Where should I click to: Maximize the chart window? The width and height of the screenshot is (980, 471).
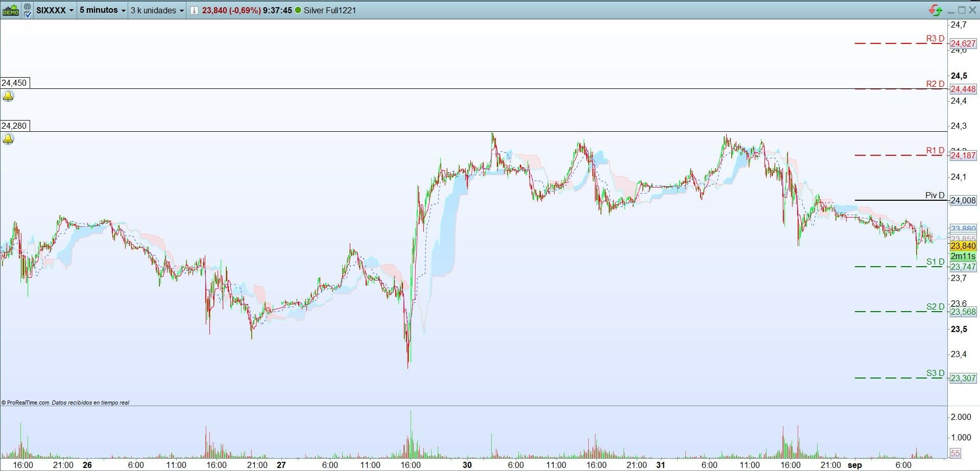[x=962, y=10]
